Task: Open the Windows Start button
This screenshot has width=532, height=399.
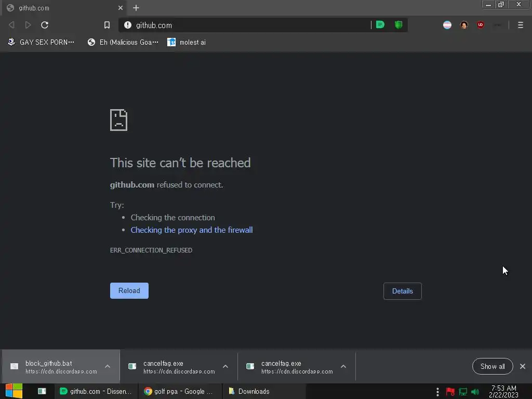Action: click(14, 391)
